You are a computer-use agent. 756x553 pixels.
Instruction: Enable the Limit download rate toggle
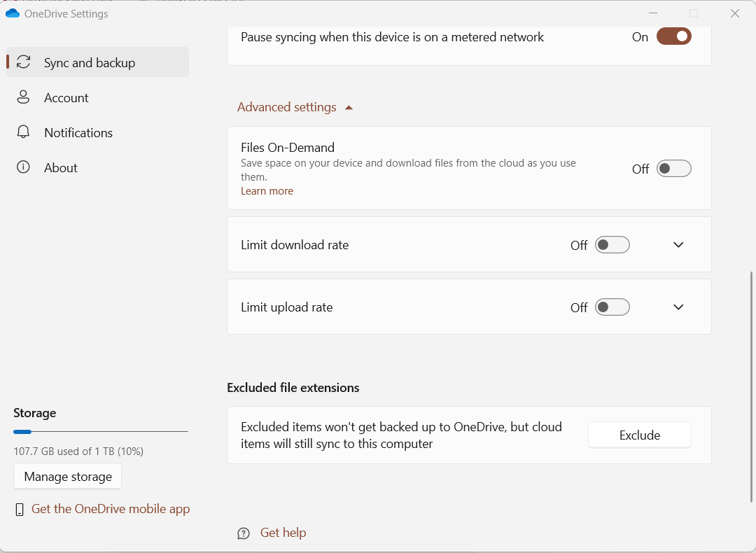point(612,244)
